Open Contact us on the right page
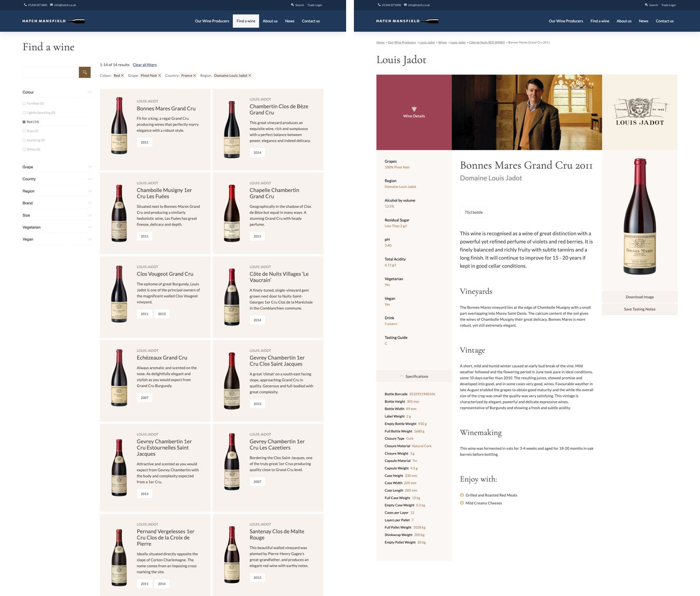 click(x=665, y=21)
